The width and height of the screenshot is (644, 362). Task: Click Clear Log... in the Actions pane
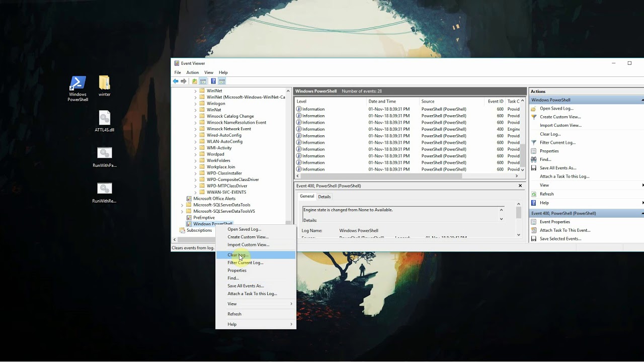(550, 134)
